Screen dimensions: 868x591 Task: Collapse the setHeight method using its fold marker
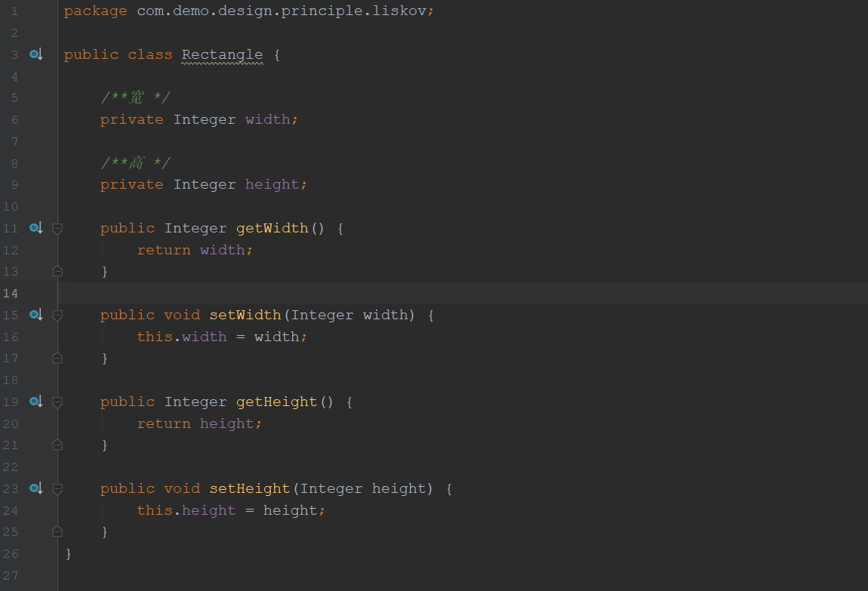click(57, 488)
